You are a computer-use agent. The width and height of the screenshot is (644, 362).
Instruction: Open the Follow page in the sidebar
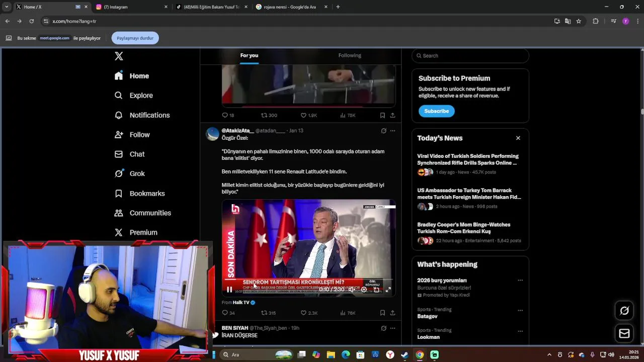click(132, 135)
